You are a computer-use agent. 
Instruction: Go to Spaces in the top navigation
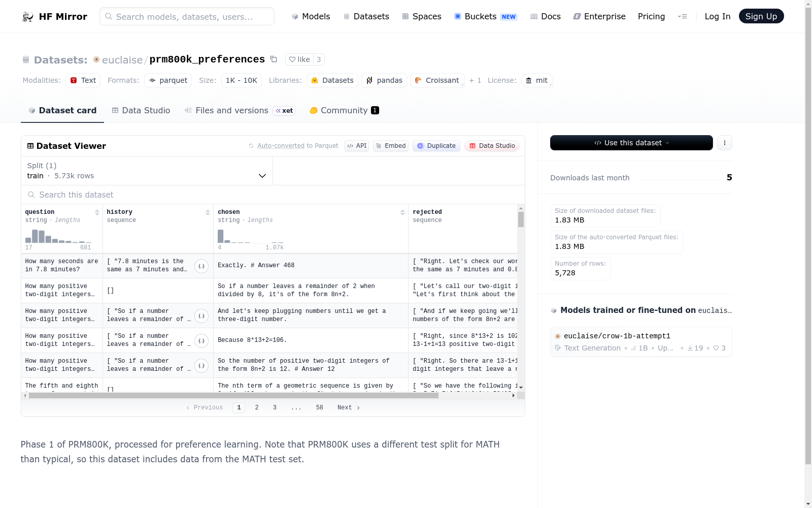422,16
